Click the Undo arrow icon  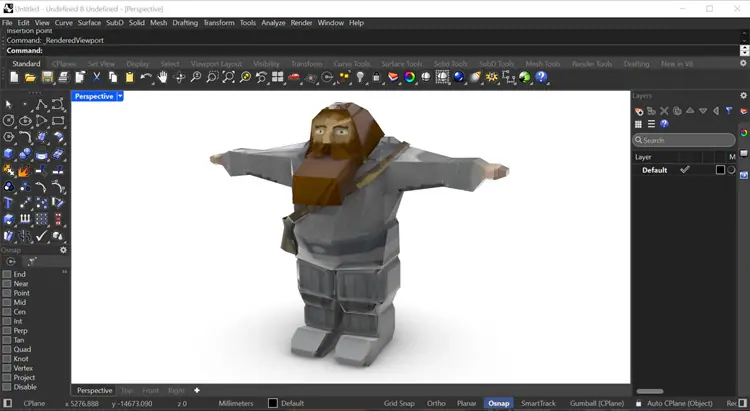[146, 77]
